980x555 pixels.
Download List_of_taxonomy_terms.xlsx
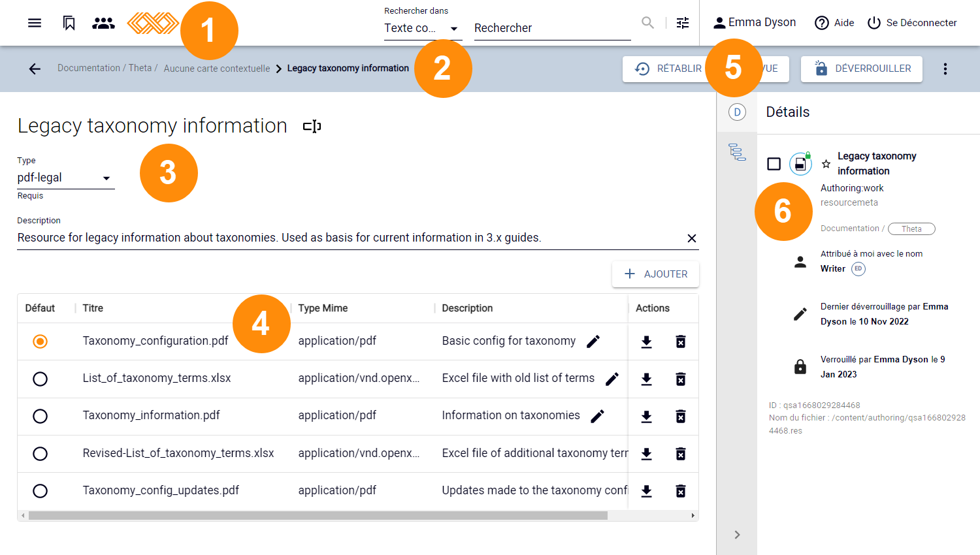pos(646,379)
